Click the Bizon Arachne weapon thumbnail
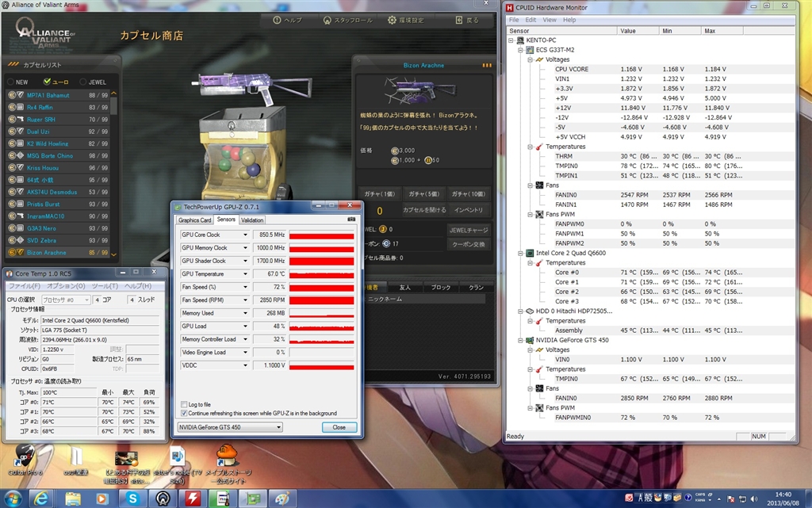812x508 pixels. click(x=419, y=90)
